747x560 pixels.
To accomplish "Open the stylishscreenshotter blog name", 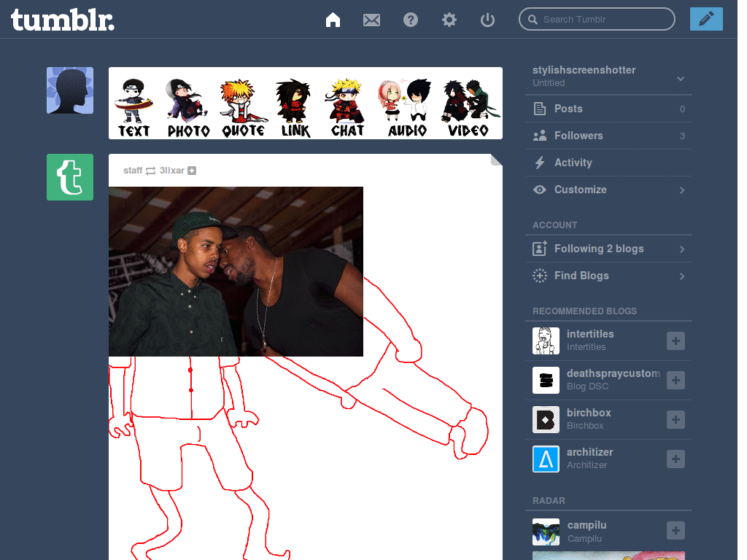I will coord(584,70).
